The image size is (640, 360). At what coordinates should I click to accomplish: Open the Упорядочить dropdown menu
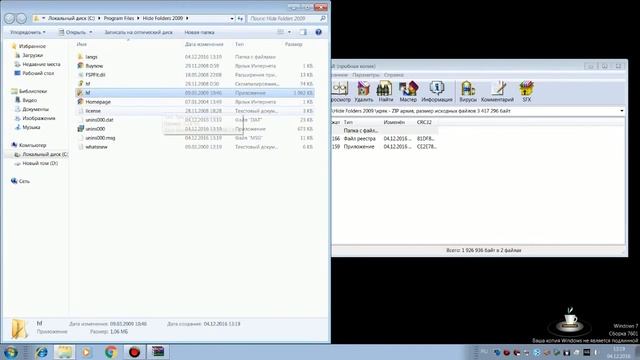click(28, 32)
